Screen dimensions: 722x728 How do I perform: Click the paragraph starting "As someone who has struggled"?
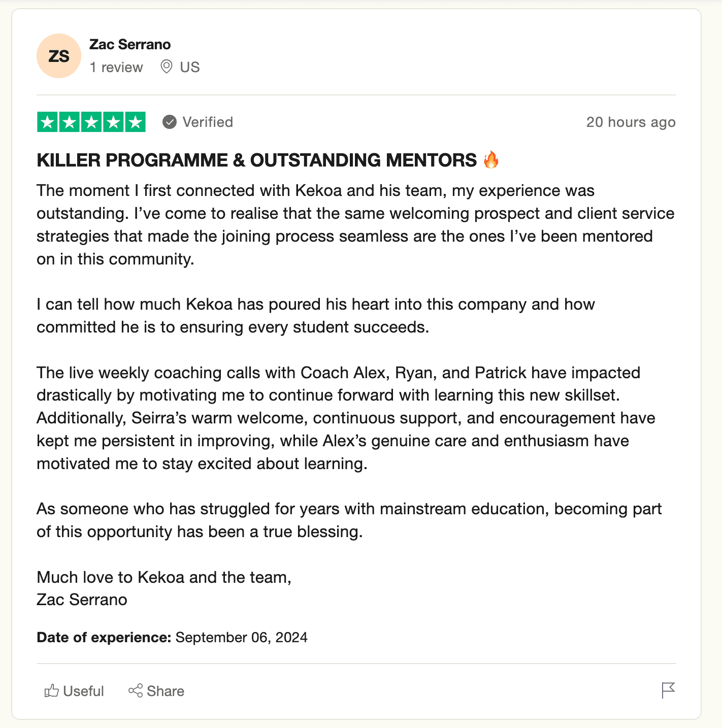349,520
